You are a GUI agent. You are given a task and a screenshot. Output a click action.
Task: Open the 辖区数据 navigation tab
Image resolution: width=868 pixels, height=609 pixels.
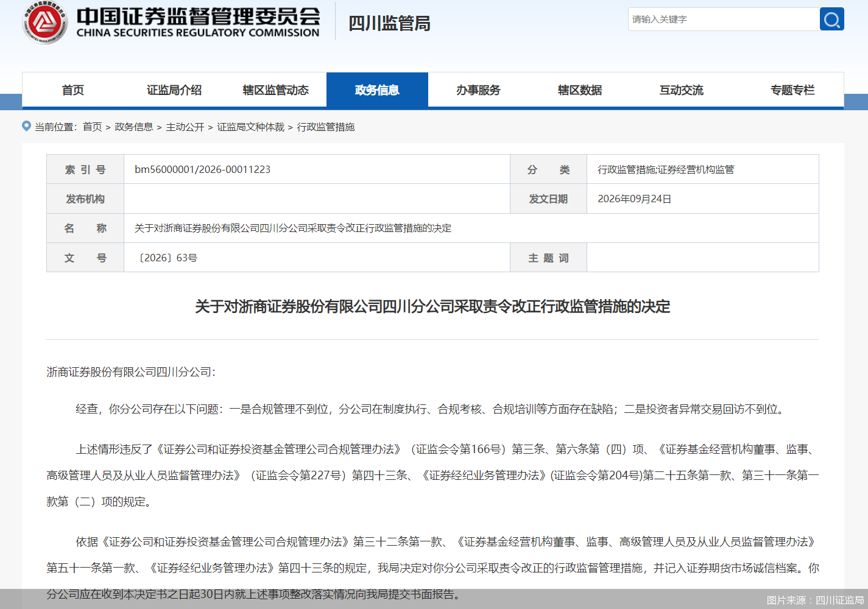pos(580,90)
